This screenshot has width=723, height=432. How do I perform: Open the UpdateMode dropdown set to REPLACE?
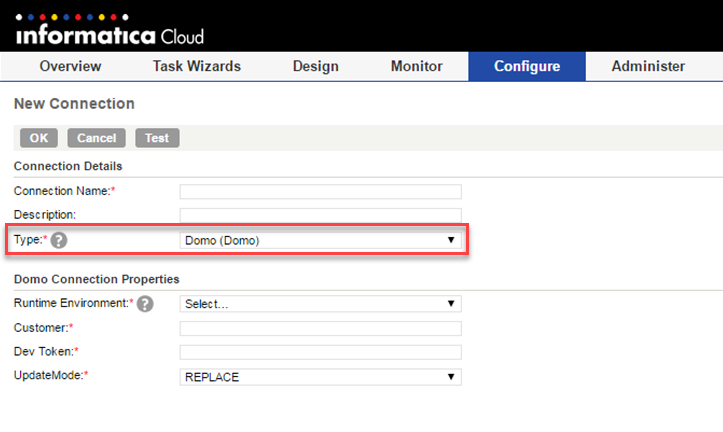click(x=320, y=377)
